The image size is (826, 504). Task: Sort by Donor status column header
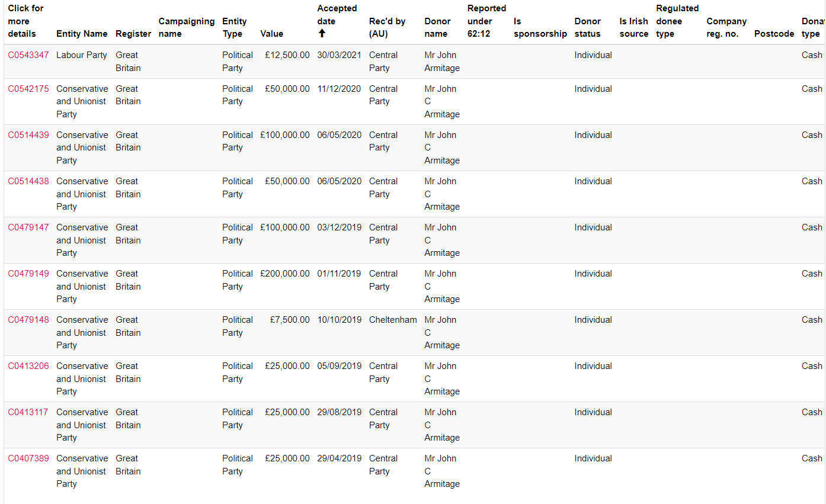point(587,27)
